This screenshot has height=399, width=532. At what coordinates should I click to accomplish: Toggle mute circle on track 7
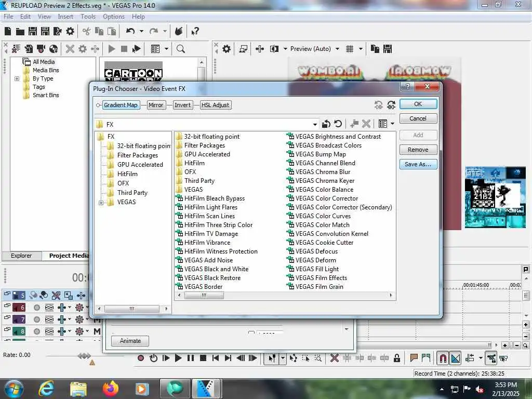pyautogui.click(x=37, y=320)
